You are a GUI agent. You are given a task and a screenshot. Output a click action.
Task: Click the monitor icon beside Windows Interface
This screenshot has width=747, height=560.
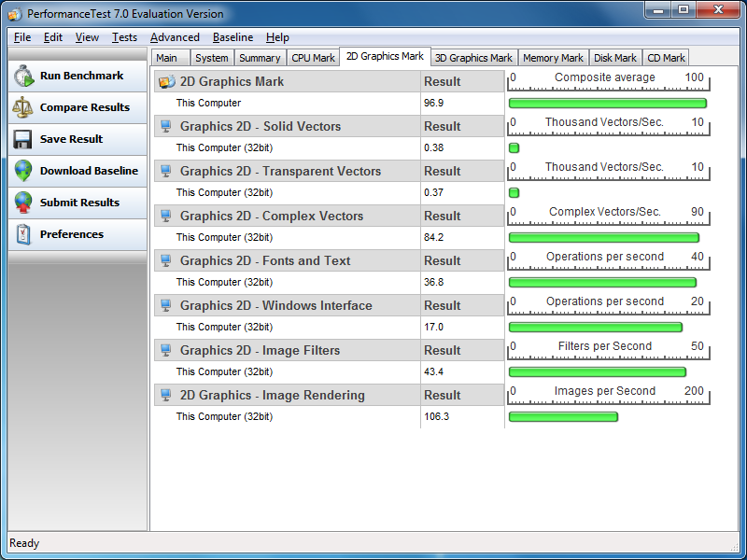point(166,305)
